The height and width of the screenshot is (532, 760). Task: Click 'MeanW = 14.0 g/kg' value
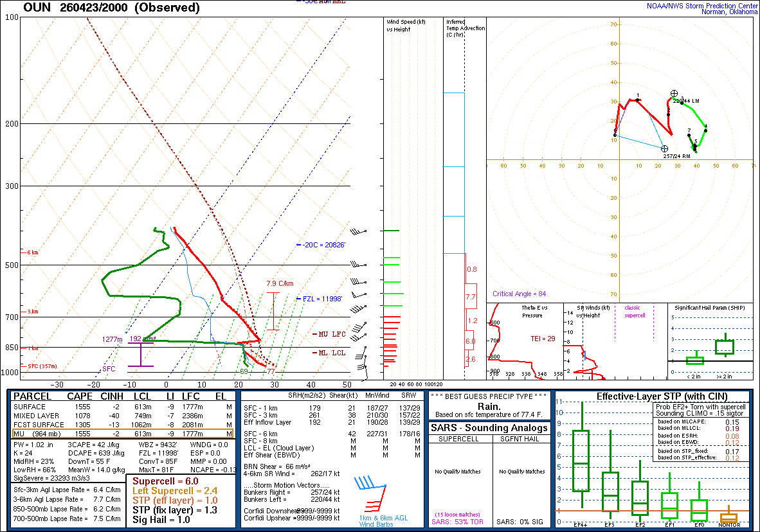tap(96, 470)
